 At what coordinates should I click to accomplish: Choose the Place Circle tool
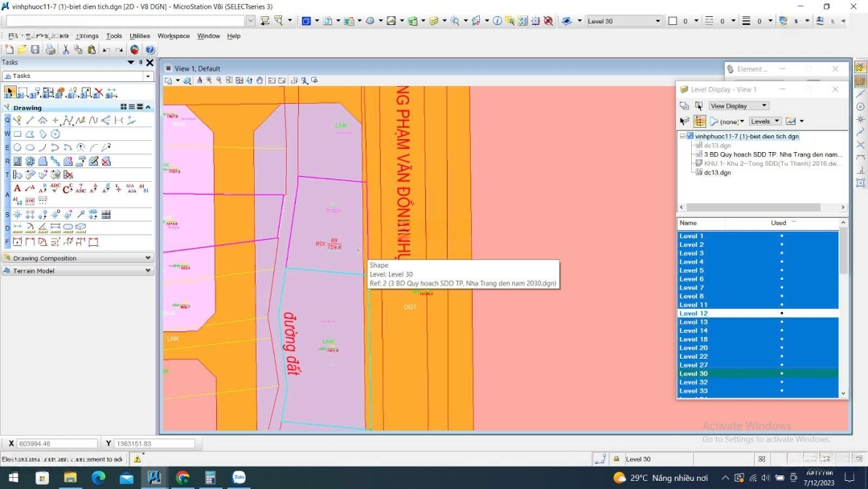[x=17, y=148]
